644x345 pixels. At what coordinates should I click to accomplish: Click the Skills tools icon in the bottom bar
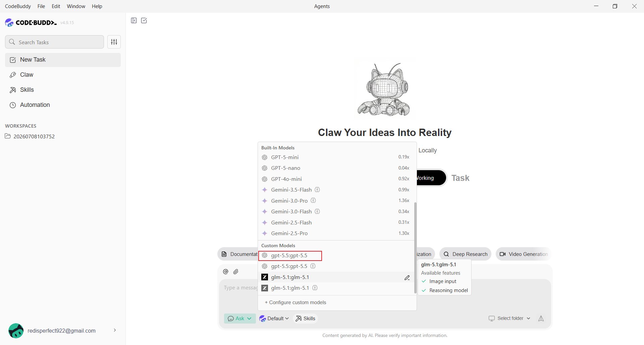(x=298, y=319)
